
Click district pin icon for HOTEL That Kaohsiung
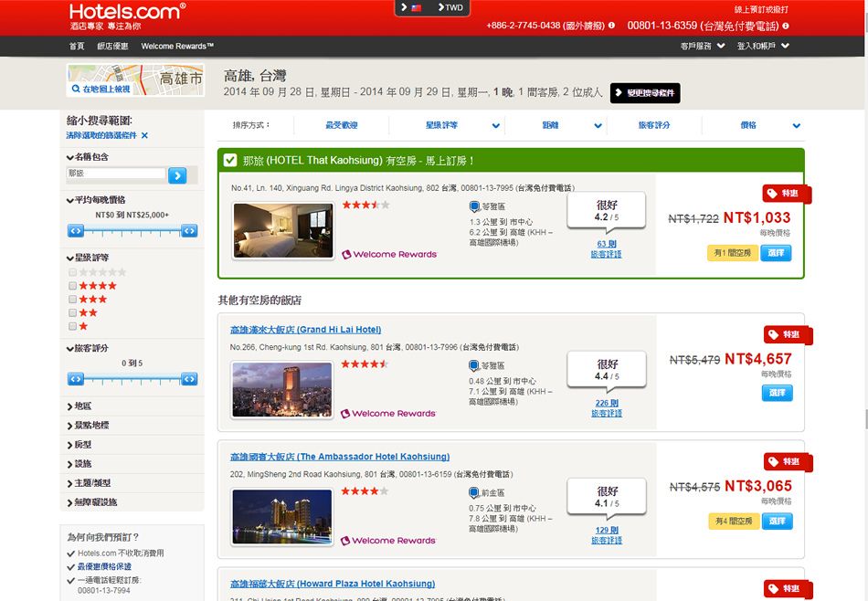click(x=474, y=206)
